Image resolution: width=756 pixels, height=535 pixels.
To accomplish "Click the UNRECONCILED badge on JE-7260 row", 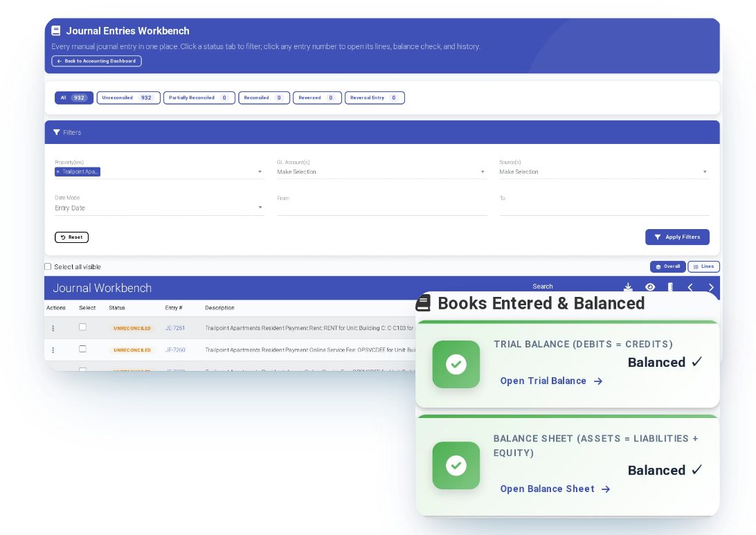I will (132, 350).
